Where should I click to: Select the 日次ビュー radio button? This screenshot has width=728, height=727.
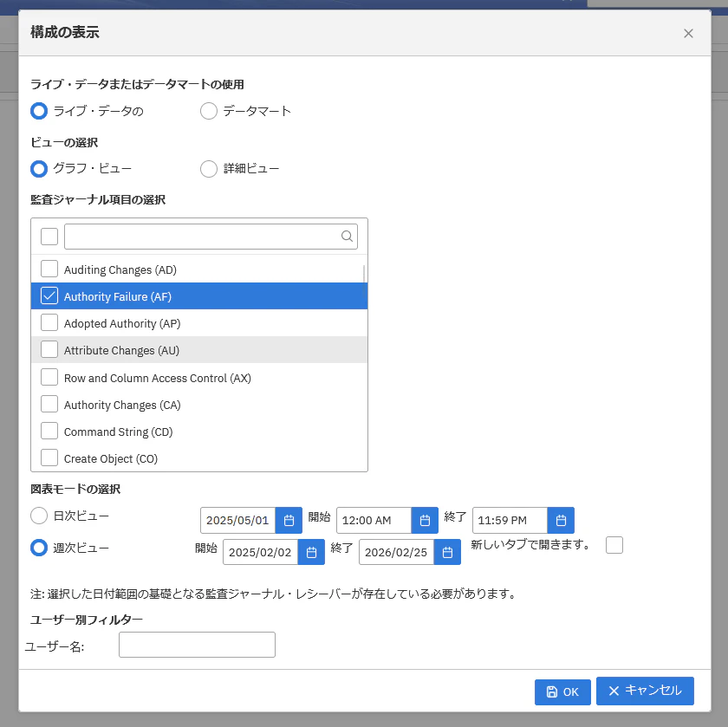(39, 516)
